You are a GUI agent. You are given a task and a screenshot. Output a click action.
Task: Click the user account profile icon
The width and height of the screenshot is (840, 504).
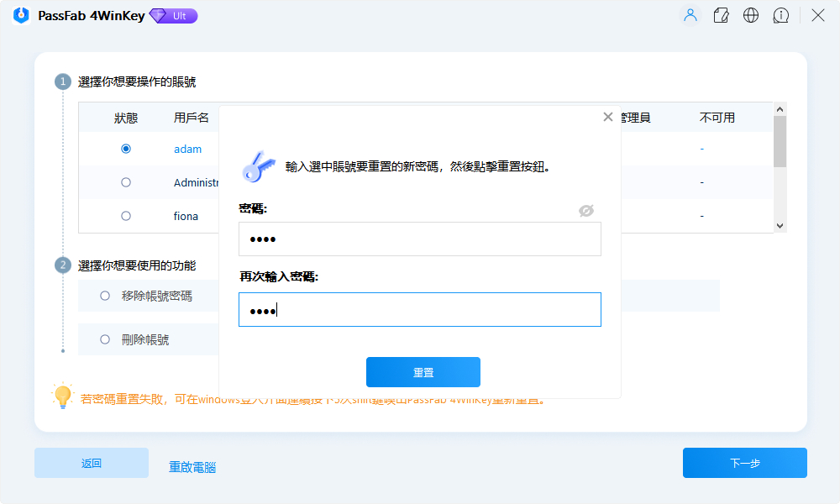(x=690, y=15)
